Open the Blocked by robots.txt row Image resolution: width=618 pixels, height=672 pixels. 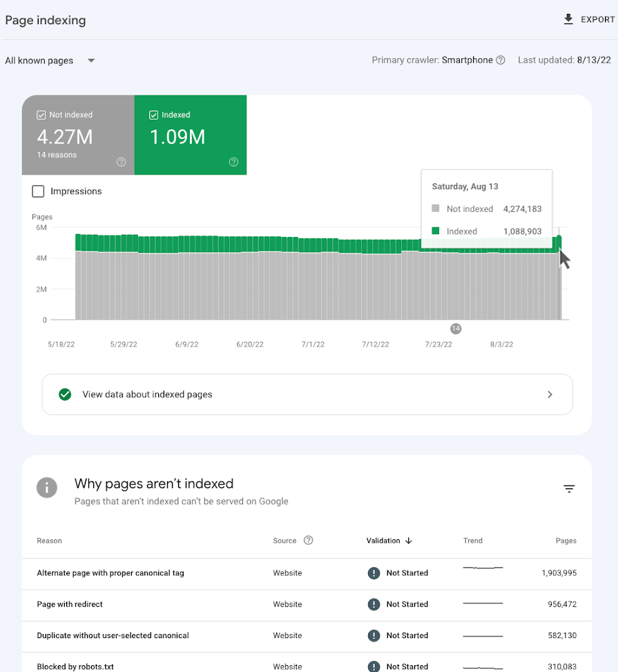pos(307,662)
